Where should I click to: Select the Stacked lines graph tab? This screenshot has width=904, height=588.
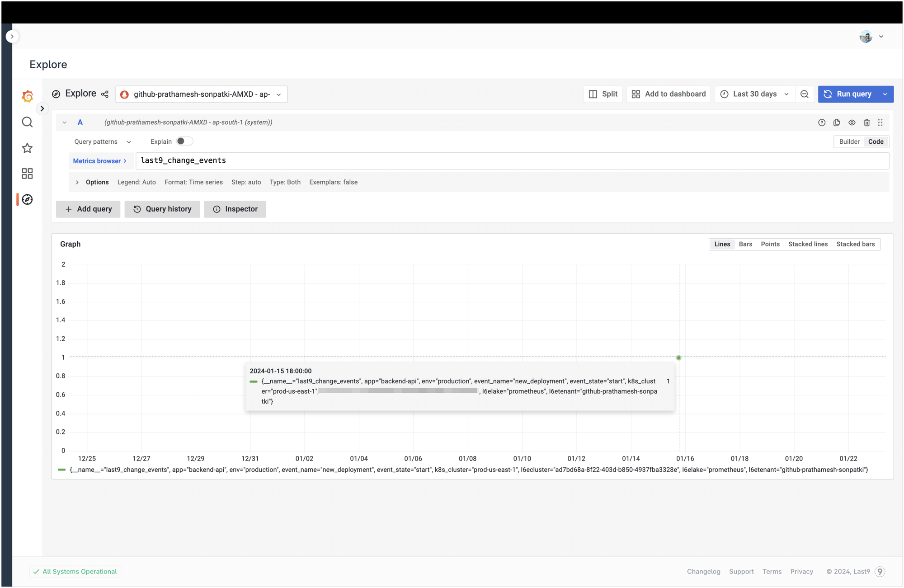pos(808,244)
